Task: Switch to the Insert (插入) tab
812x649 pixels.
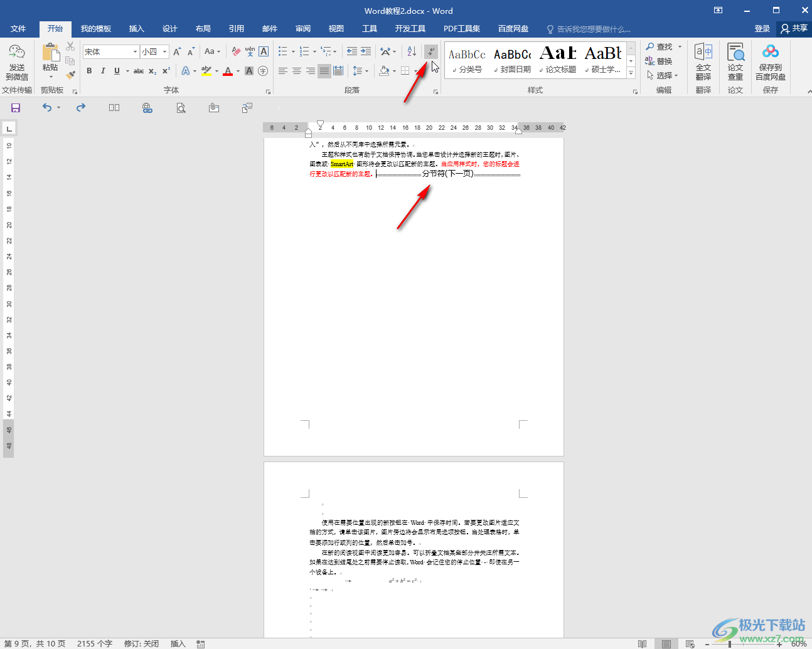Action: tap(136, 29)
